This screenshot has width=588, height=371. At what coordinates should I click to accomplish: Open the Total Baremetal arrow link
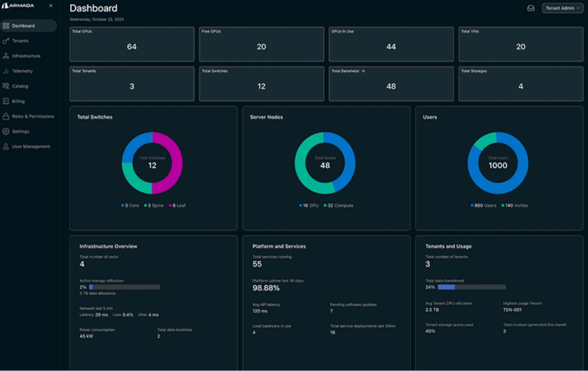[363, 71]
